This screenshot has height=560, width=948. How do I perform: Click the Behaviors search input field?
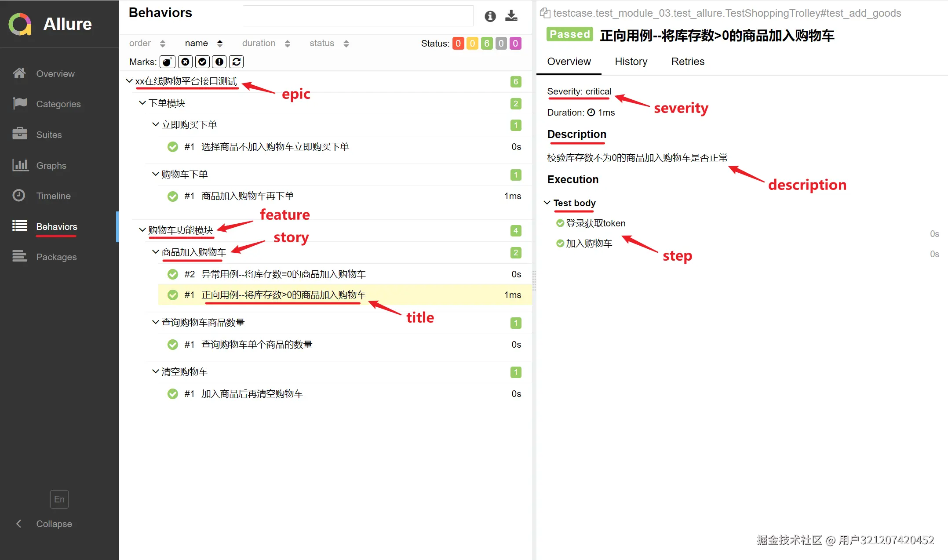pyautogui.click(x=357, y=16)
